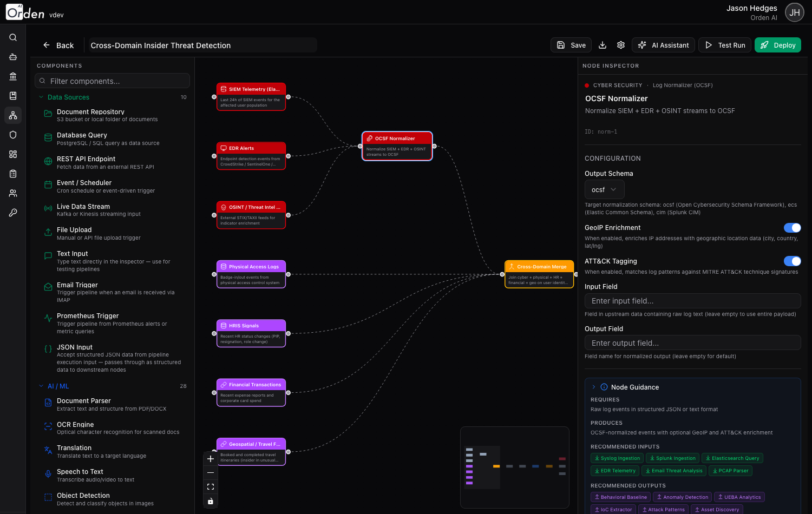Screen dimensions: 812x514
Task: Select Syslog Ingestion recommended input
Action: [x=618, y=458]
